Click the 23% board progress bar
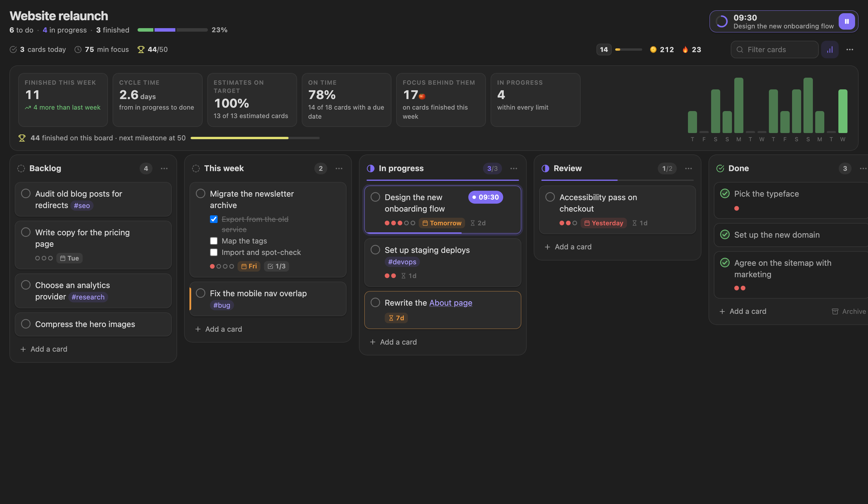The image size is (868, 504). [x=172, y=30]
